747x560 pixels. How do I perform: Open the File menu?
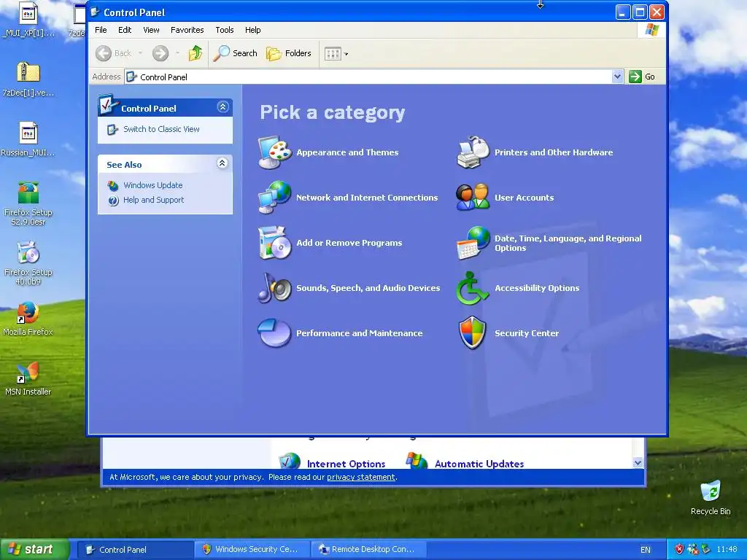pos(101,30)
